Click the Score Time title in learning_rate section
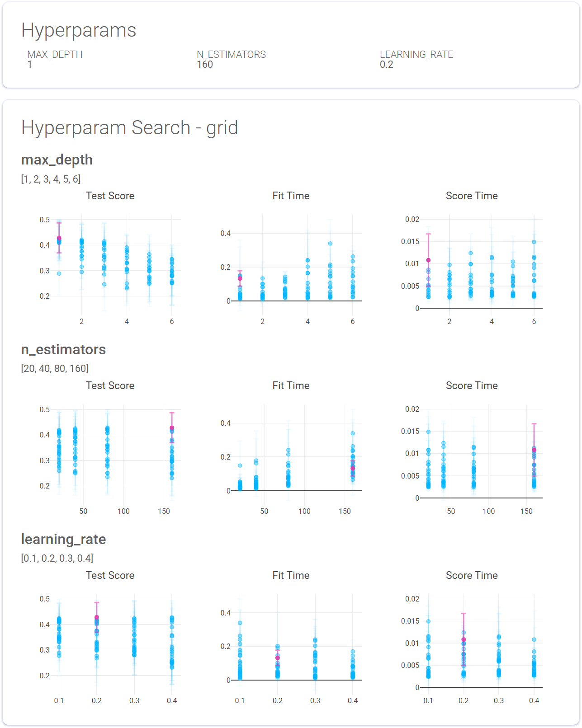 point(472,576)
